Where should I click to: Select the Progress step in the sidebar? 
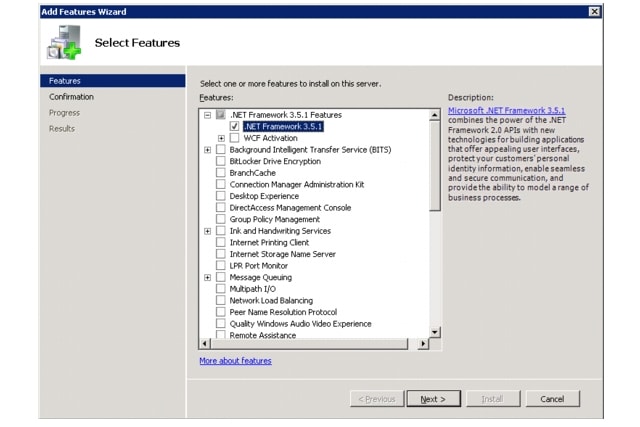pos(64,113)
